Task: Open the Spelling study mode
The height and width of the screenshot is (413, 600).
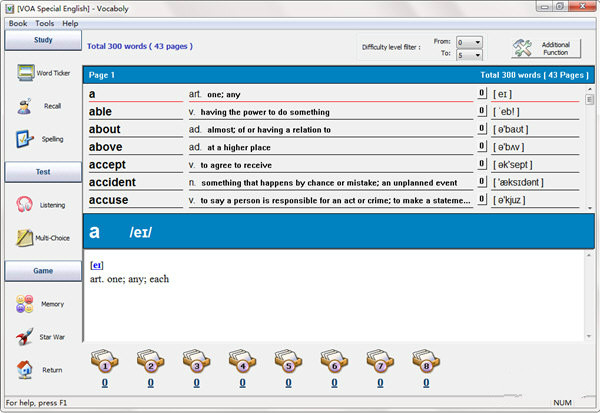Action: pos(40,139)
